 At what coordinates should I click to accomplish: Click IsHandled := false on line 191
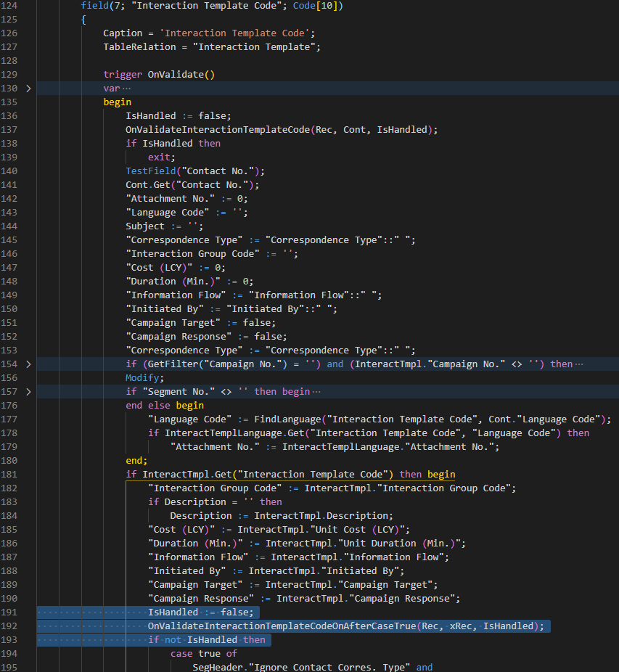click(x=200, y=612)
